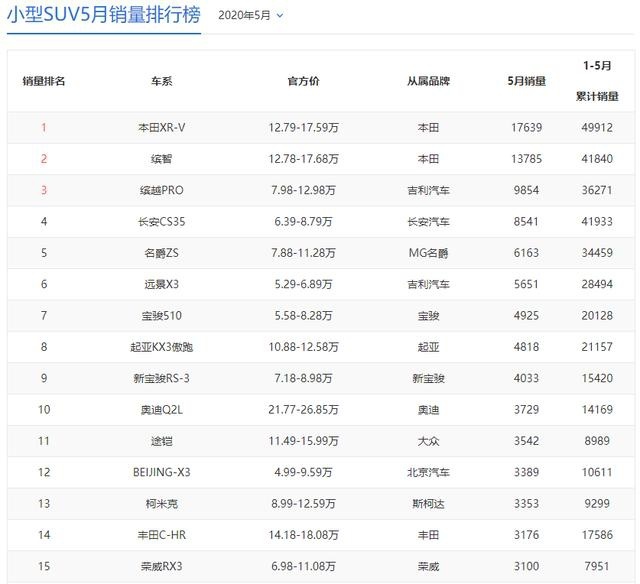Select the 小型SUV5月销量排行榜 tab heading

click(x=104, y=16)
